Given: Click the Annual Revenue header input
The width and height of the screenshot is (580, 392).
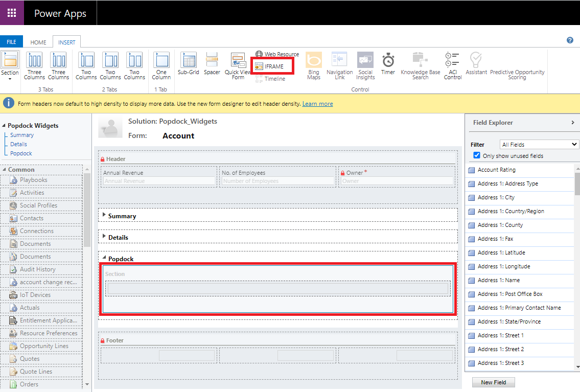Looking at the screenshot, I should click(159, 181).
